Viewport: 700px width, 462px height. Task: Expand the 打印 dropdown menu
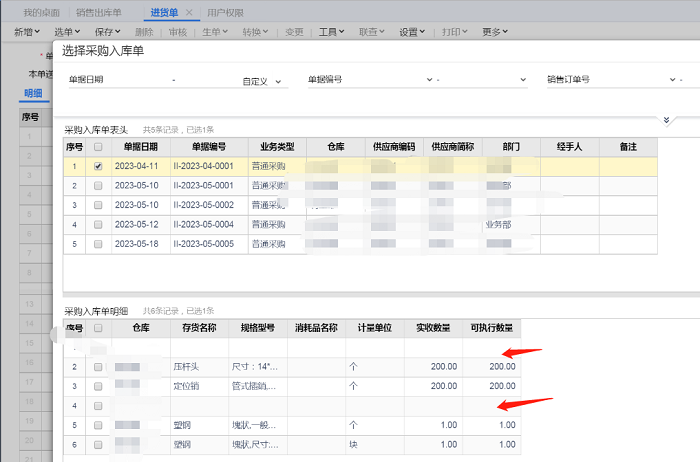(x=455, y=32)
